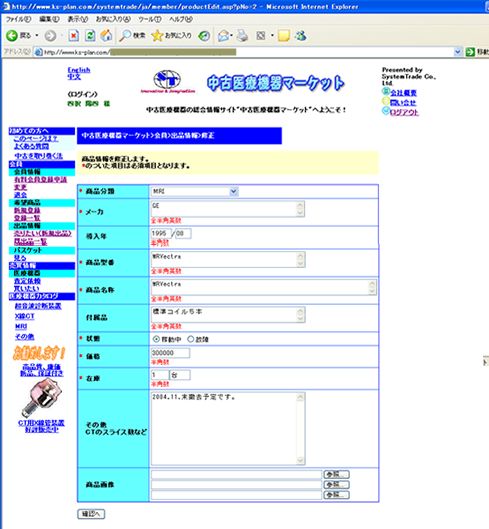Image resolution: width=489 pixels, height=529 pixels.
Task: Open the 有料会員登録申請 sidebar link
Action: tap(40, 179)
